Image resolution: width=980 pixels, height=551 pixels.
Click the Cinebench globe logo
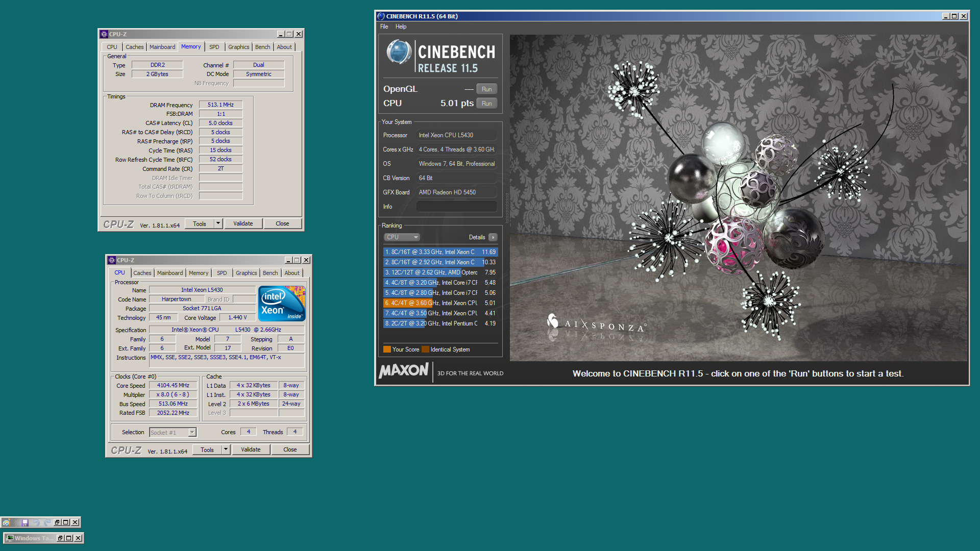tap(398, 52)
